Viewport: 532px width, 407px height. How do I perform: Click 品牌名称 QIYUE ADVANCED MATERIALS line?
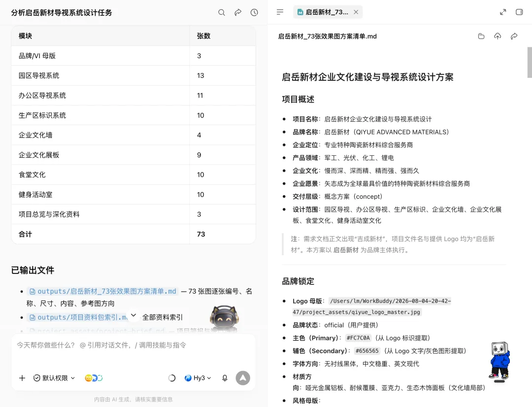click(371, 132)
